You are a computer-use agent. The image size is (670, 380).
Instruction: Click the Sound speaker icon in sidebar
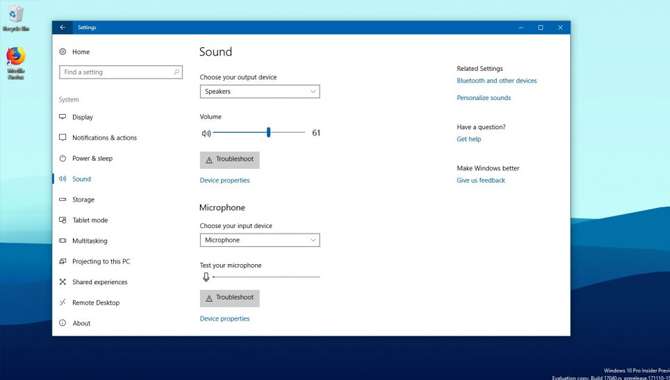[63, 179]
